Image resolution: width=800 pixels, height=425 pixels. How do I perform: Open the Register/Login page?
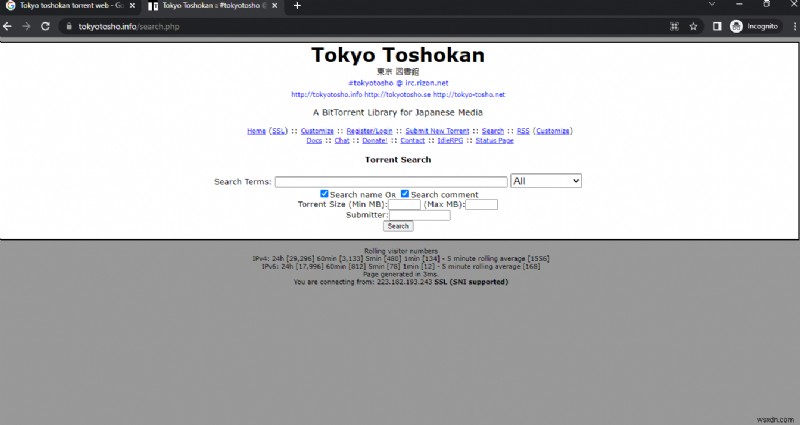click(x=369, y=131)
